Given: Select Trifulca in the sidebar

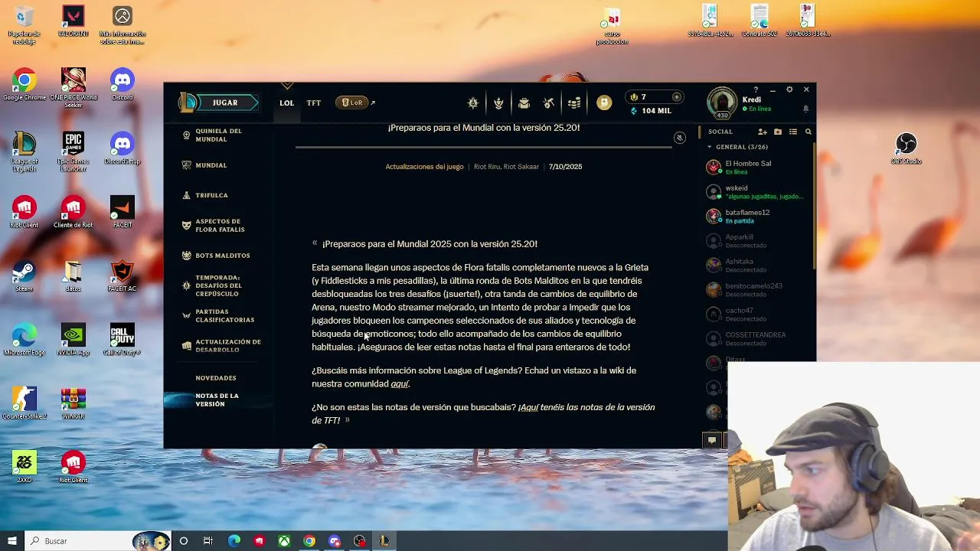Looking at the screenshot, I should coord(211,195).
